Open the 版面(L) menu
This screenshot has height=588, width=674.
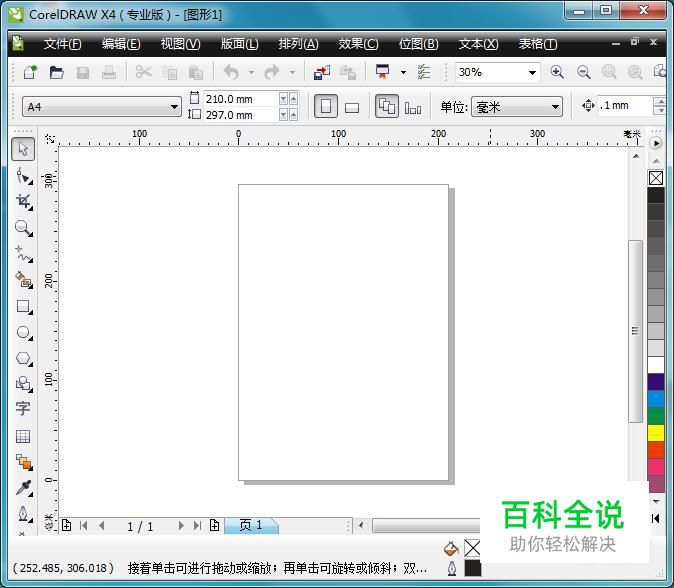click(x=239, y=44)
